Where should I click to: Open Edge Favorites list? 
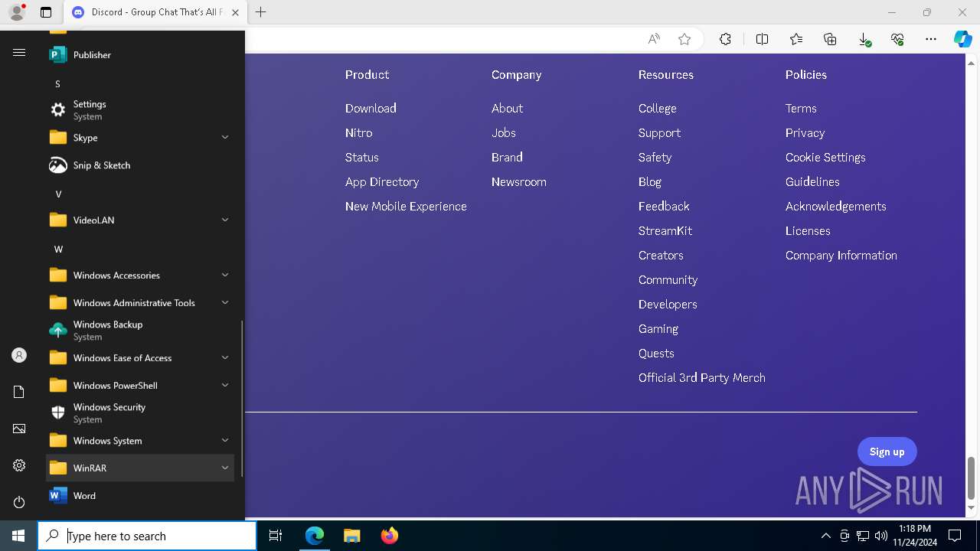pos(796,39)
